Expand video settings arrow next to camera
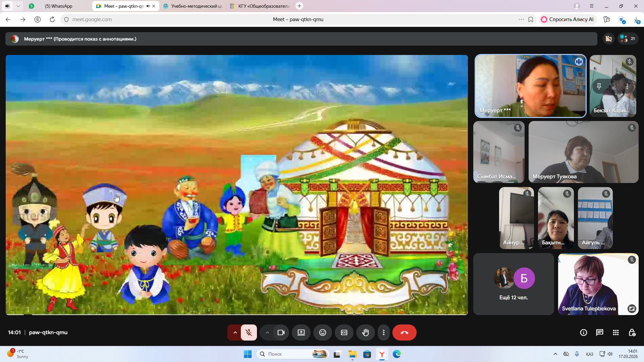The width and height of the screenshot is (644, 362). tap(267, 333)
